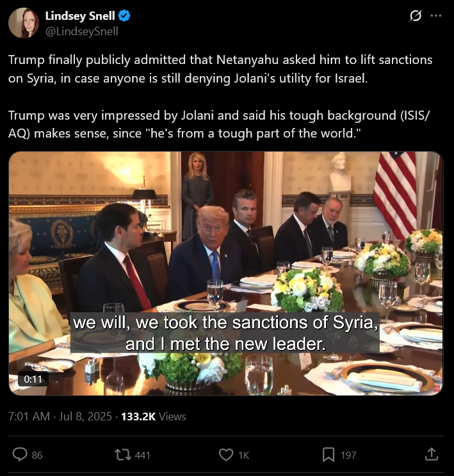Open the share upload icon
Viewport: 454px width, 476px height.
pyautogui.click(x=431, y=454)
